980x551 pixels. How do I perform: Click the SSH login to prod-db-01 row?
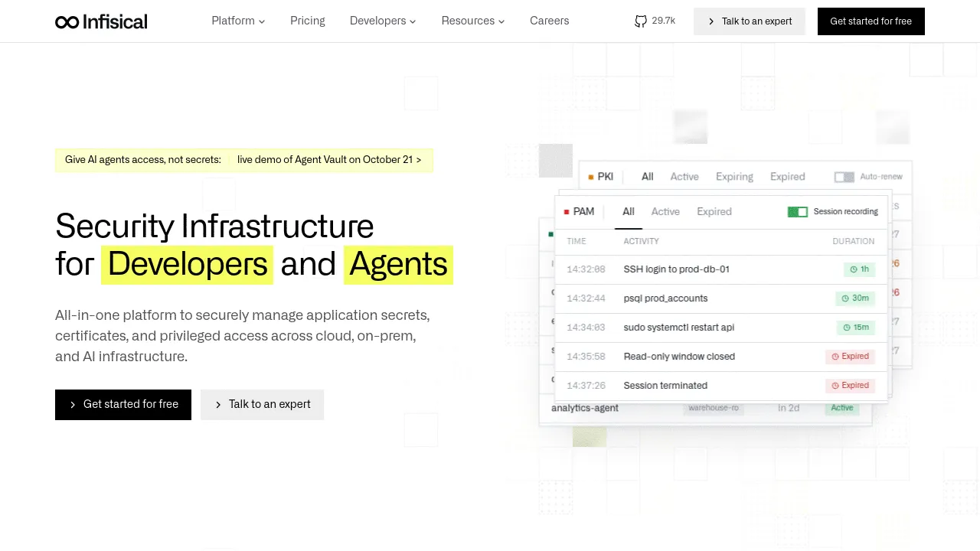click(720, 269)
